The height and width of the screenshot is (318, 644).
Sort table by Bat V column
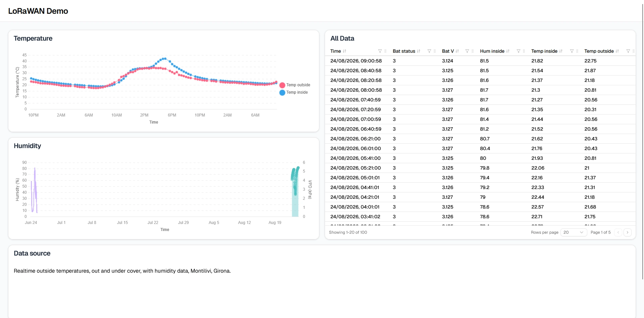point(457,51)
